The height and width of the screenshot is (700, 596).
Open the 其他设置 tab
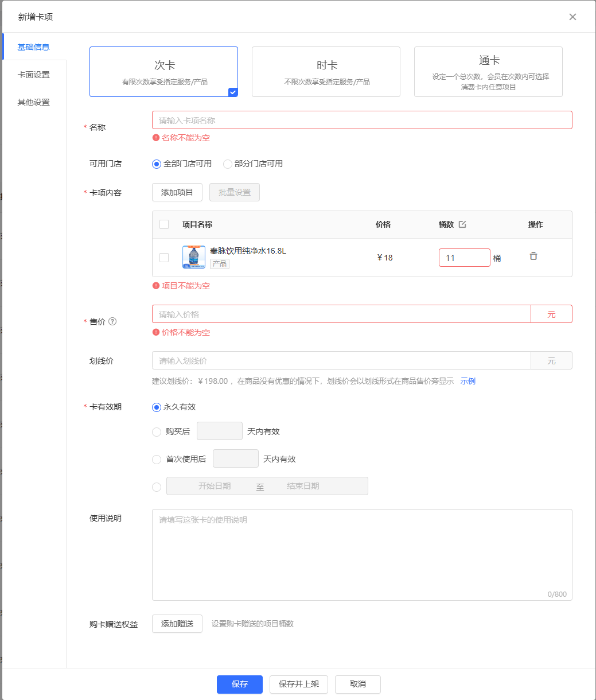click(33, 102)
